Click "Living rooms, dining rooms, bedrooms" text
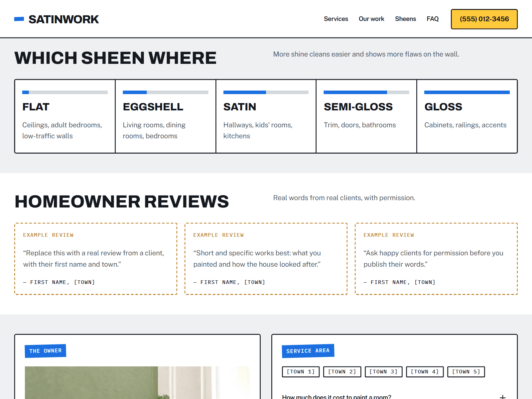The image size is (532, 399). (154, 130)
